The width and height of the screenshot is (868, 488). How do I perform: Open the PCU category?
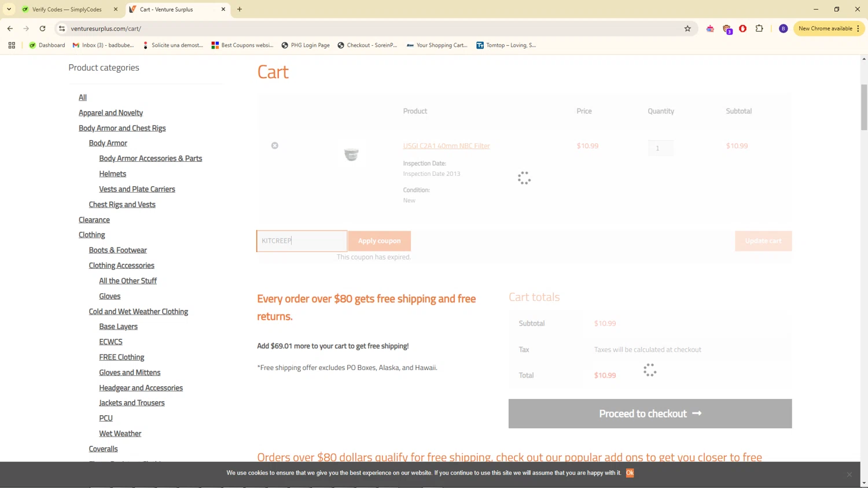click(x=106, y=418)
